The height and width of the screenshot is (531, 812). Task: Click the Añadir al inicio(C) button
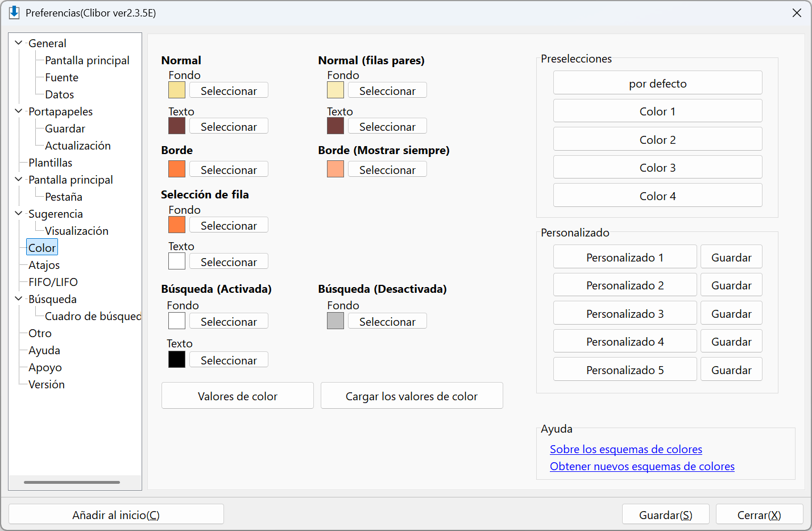(116, 515)
